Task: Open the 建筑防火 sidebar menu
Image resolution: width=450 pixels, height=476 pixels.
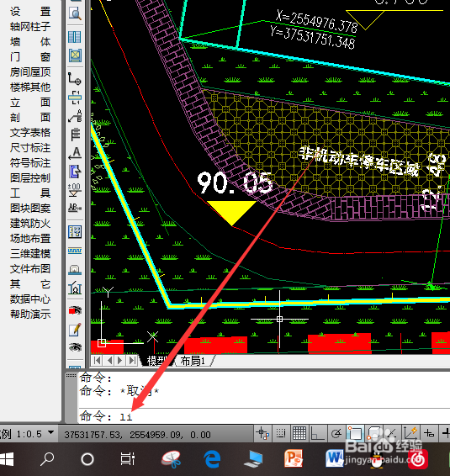Action: coord(30,224)
